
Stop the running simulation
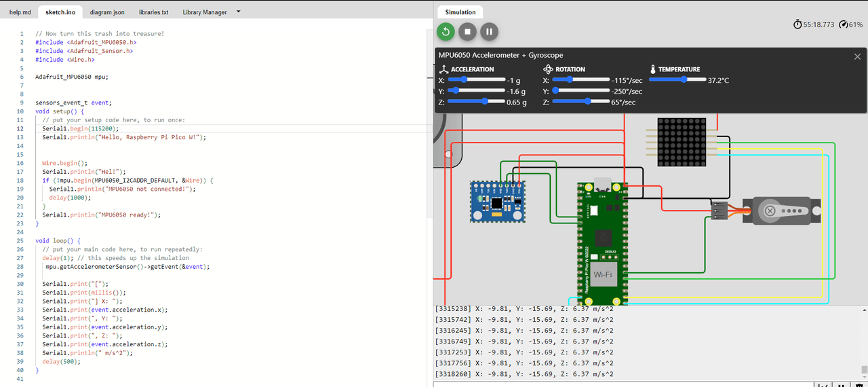coord(467,31)
